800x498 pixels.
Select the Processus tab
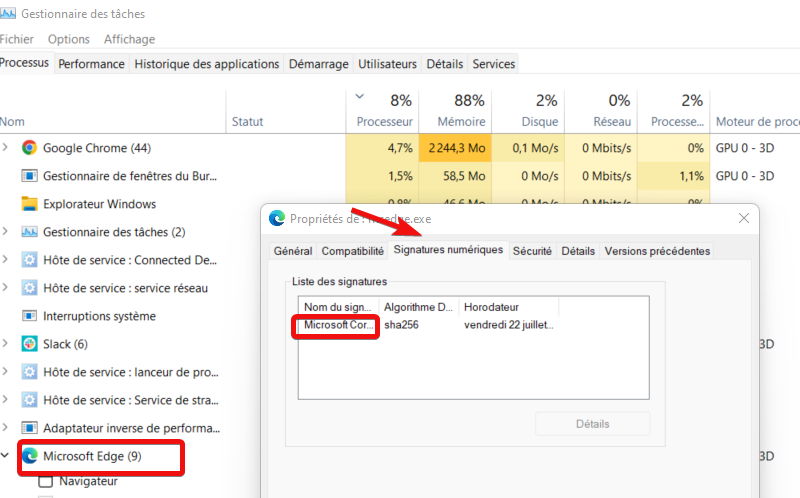pos(24,63)
